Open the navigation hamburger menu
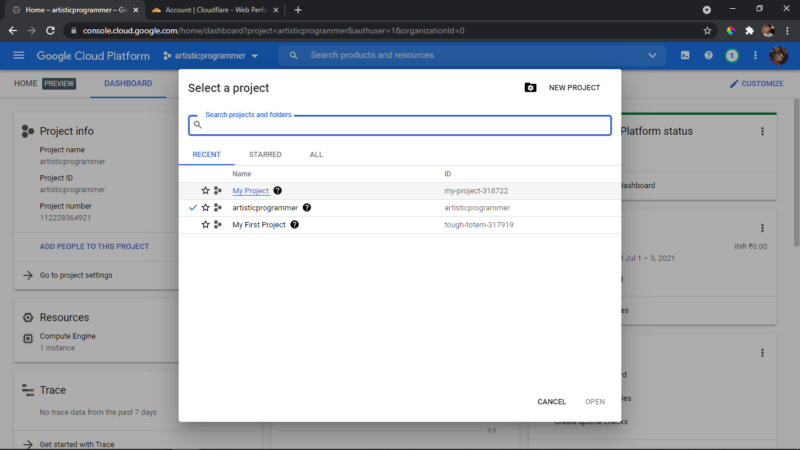The height and width of the screenshot is (450, 800). pos(19,55)
